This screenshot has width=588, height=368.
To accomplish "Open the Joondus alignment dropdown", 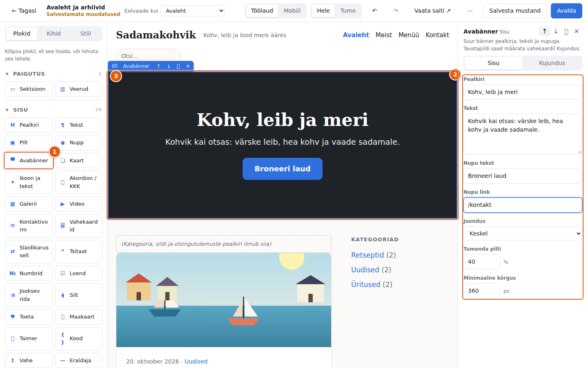I will point(523,233).
